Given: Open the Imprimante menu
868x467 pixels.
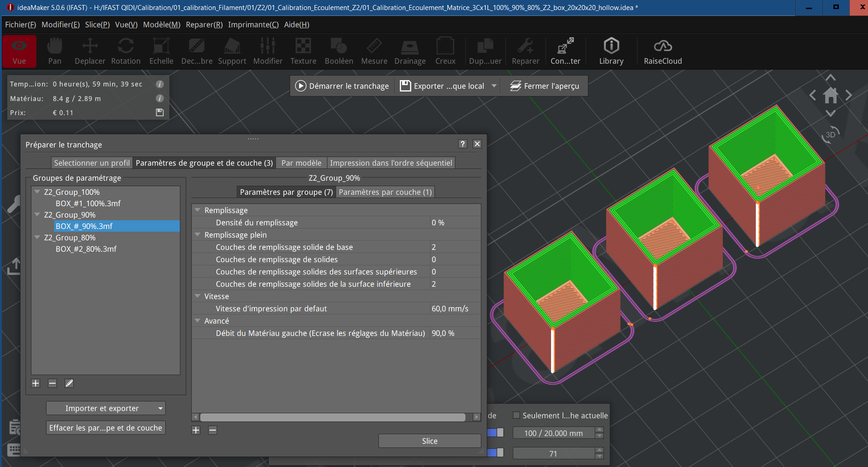Looking at the screenshot, I should click(x=253, y=25).
